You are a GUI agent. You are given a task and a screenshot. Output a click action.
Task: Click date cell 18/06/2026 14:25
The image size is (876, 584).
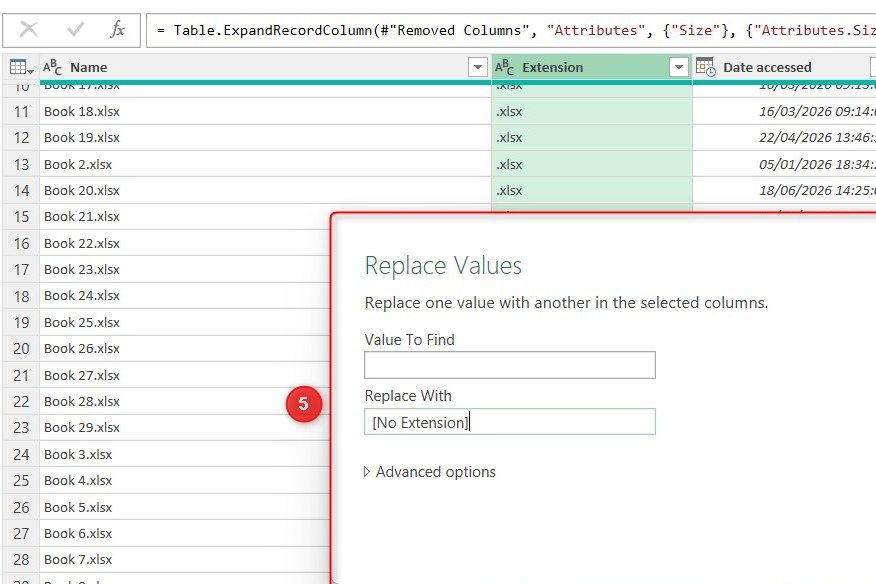click(784, 191)
